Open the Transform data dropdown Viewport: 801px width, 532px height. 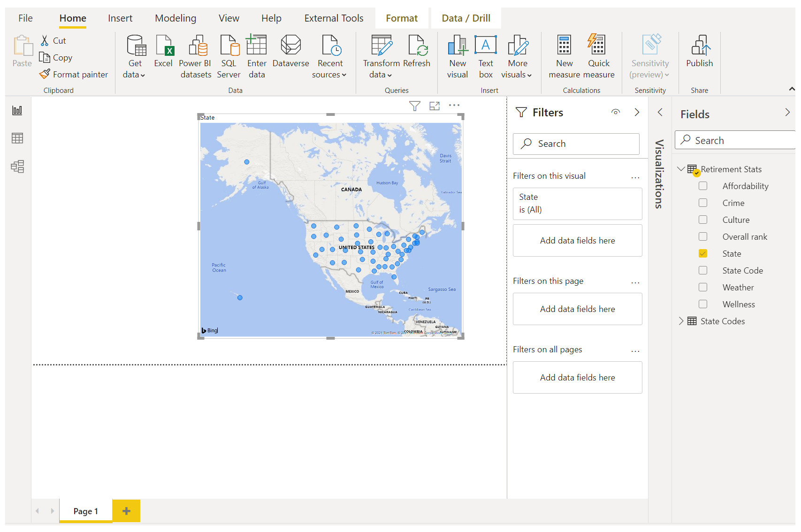[x=381, y=57]
